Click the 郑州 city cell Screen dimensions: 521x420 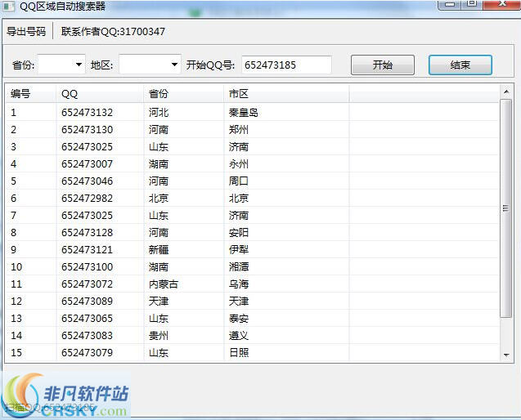pyautogui.click(x=239, y=130)
